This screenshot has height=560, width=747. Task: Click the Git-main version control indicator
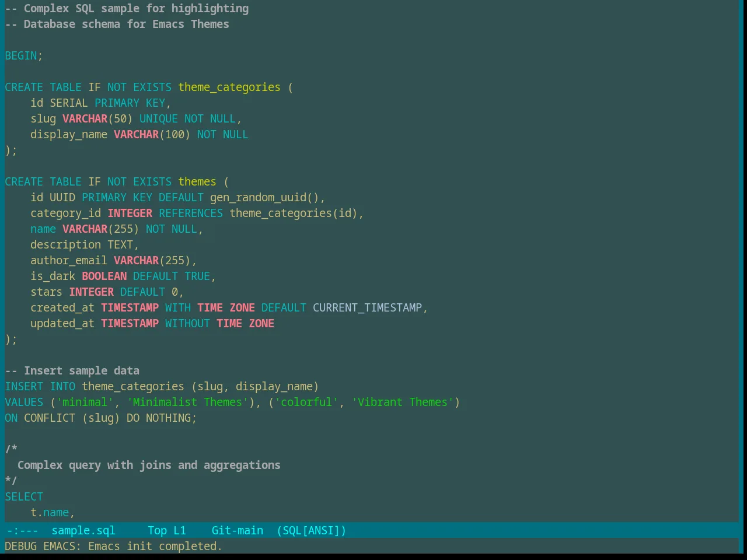pyautogui.click(x=238, y=530)
